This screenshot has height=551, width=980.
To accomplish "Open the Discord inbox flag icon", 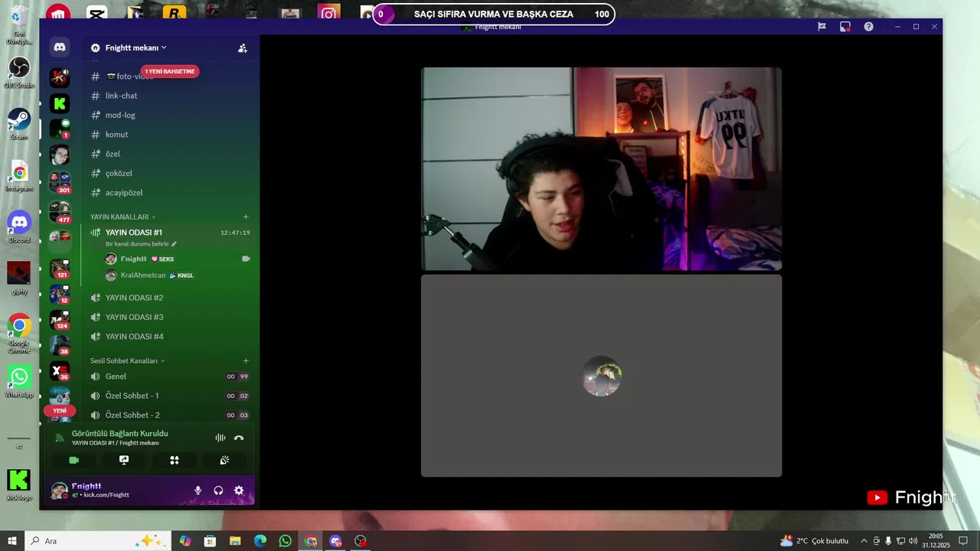I will [822, 27].
